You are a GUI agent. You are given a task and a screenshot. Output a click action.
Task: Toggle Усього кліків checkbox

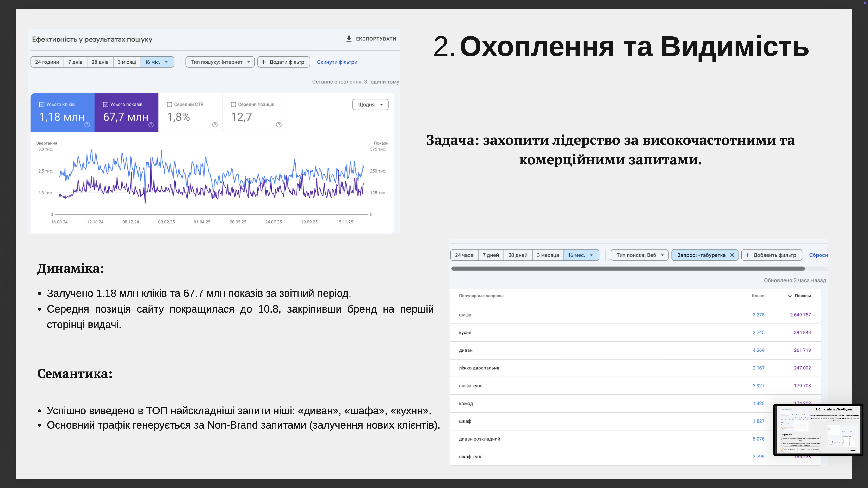click(x=42, y=104)
